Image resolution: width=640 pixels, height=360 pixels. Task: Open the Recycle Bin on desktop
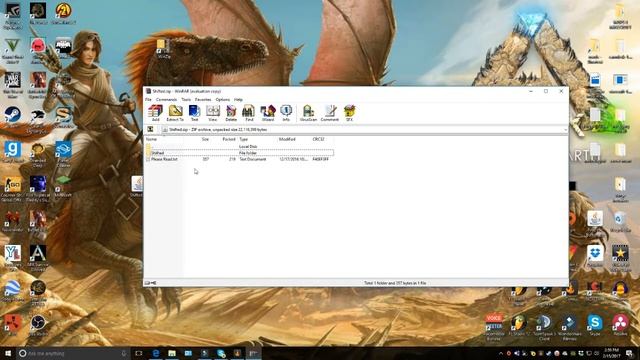[x=620, y=222]
